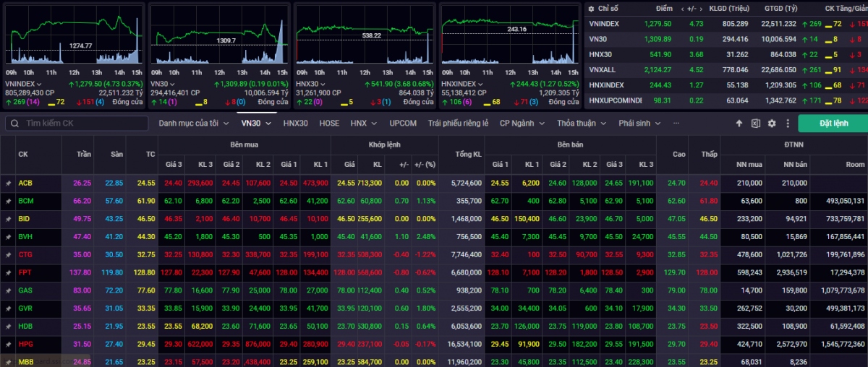Click BVH percent change 2.48%
This screenshot has height=367, width=868.
[x=425, y=237]
